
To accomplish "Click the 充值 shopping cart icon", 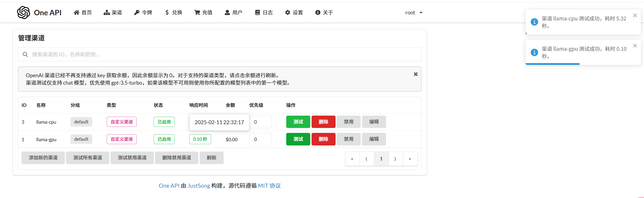I will pos(197,13).
